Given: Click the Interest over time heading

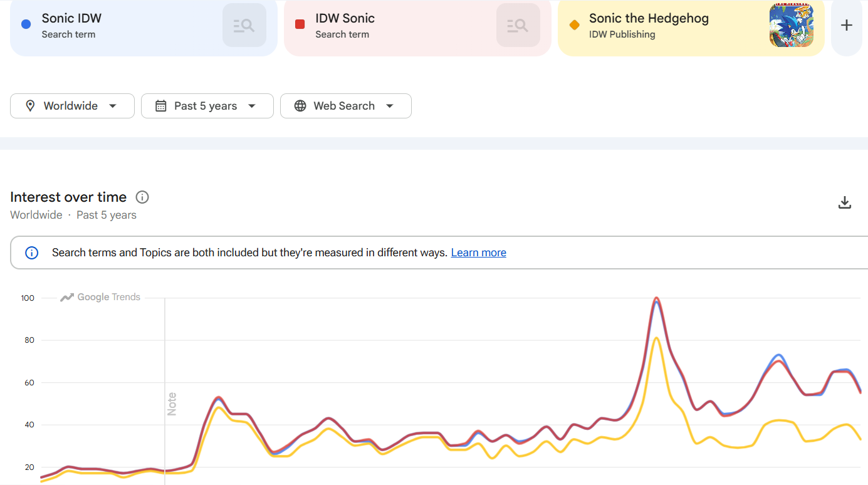Looking at the screenshot, I should pyautogui.click(x=68, y=197).
